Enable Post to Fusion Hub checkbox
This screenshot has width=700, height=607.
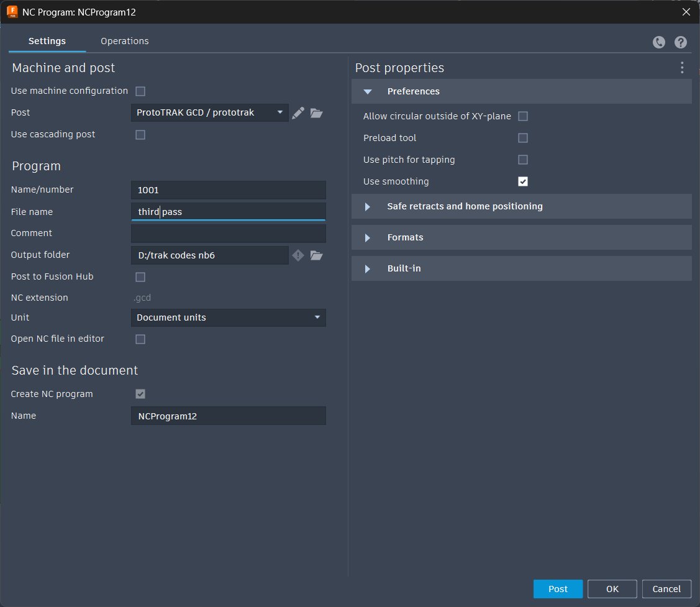[x=140, y=277]
